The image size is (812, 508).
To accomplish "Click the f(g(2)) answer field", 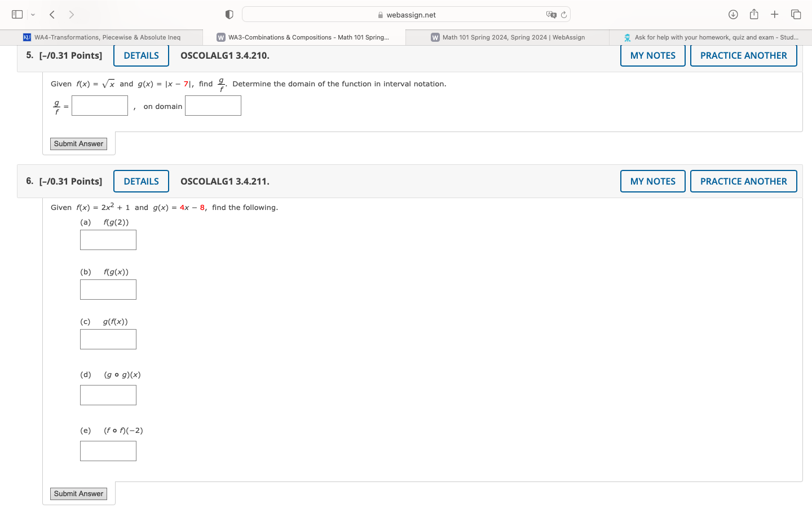I will [108, 240].
